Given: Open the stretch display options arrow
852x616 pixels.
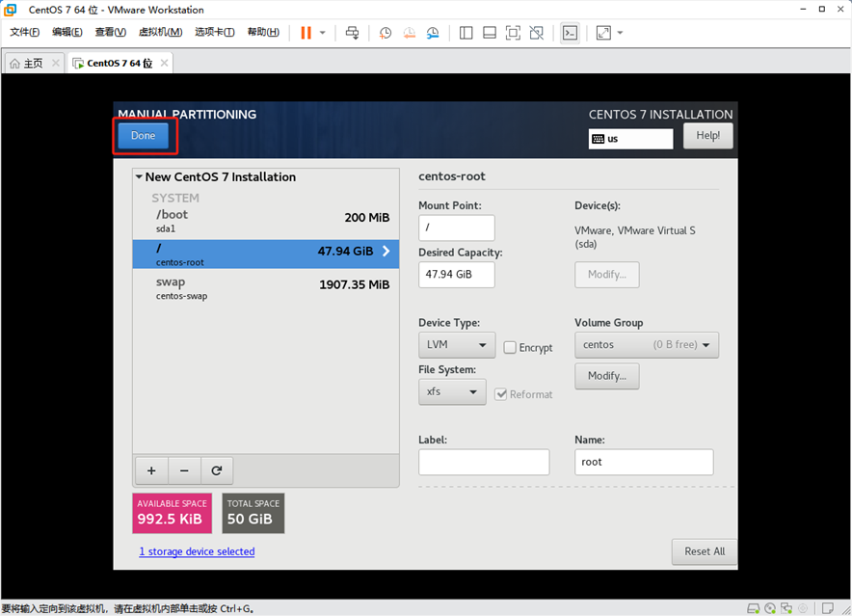Looking at the screenshot, I should pyautogui.click(x=620, y=33).
